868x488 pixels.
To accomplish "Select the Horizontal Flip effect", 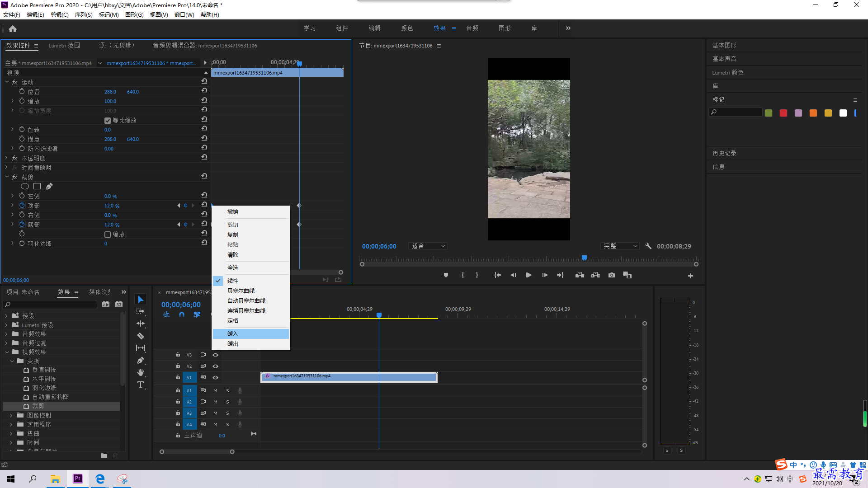I will pyautogui.click(x=44, y=379).
